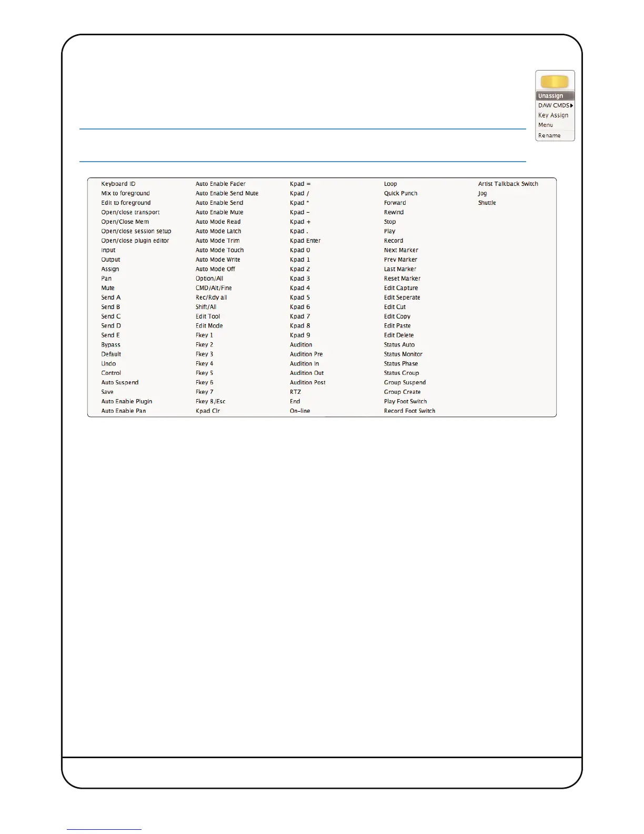Choose Rec/Rdy all command
This screenshot has height=834, width=644.
211,297
